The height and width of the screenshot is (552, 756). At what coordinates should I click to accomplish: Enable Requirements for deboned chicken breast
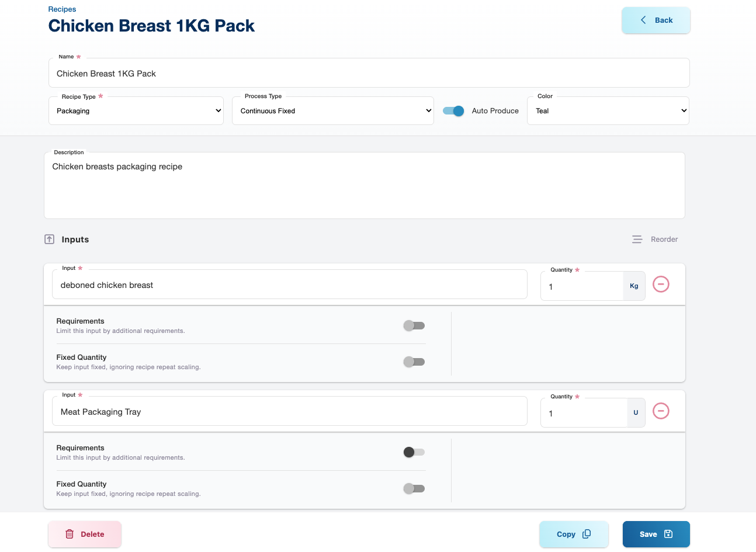coord(414,325)
